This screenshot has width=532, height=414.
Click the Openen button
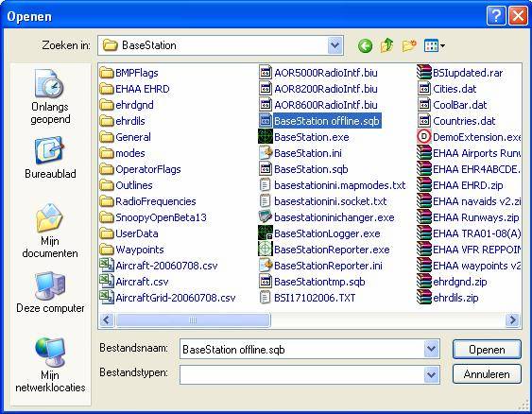point(487,349)
